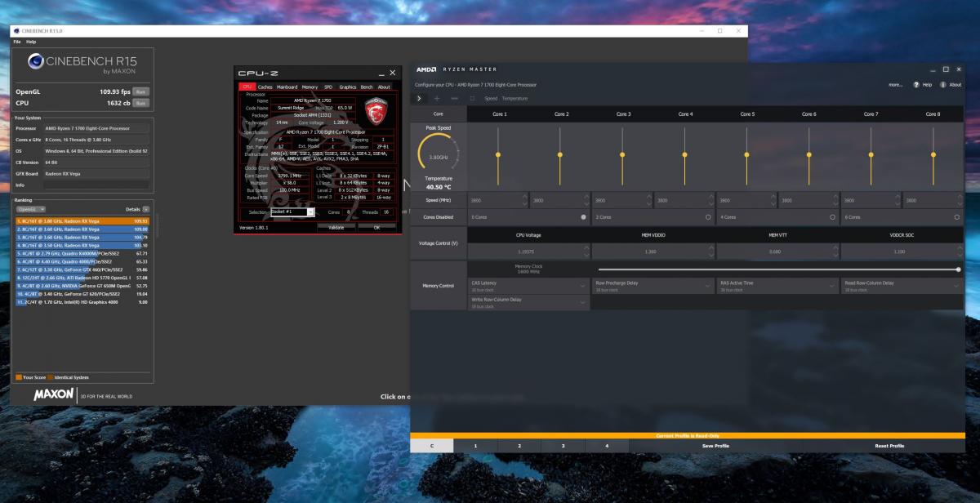The height and width of the screenshot is (503, 980).
Task: Switch to the About tab in CPU-Z
Action: pyautogui.click(x=384, y=87)
